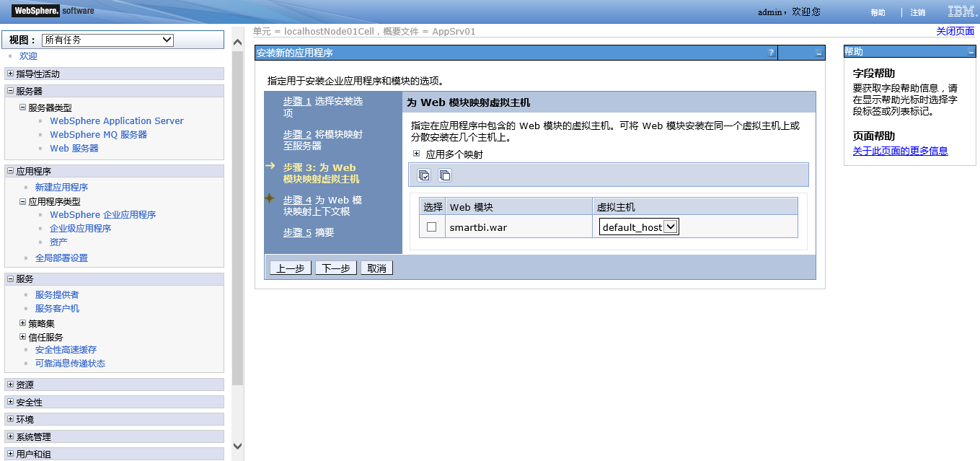The height and width of the screenshot is (461, 980).
Task: Collapse the 应用程序 section
Action: click(x=10, y=171)
